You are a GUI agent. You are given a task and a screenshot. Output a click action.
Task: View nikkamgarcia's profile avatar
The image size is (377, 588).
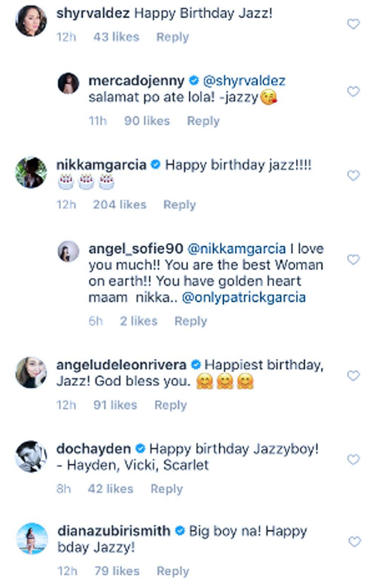tap(31, 172)
